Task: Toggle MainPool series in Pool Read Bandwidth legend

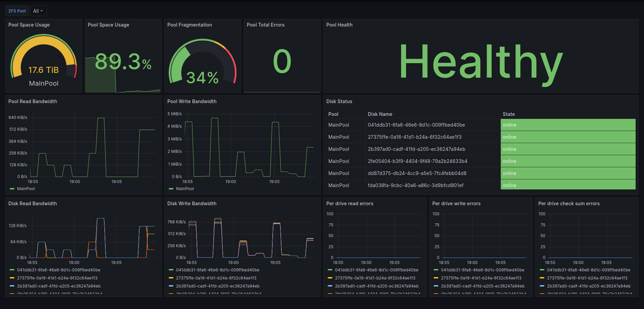Action: 26,189
